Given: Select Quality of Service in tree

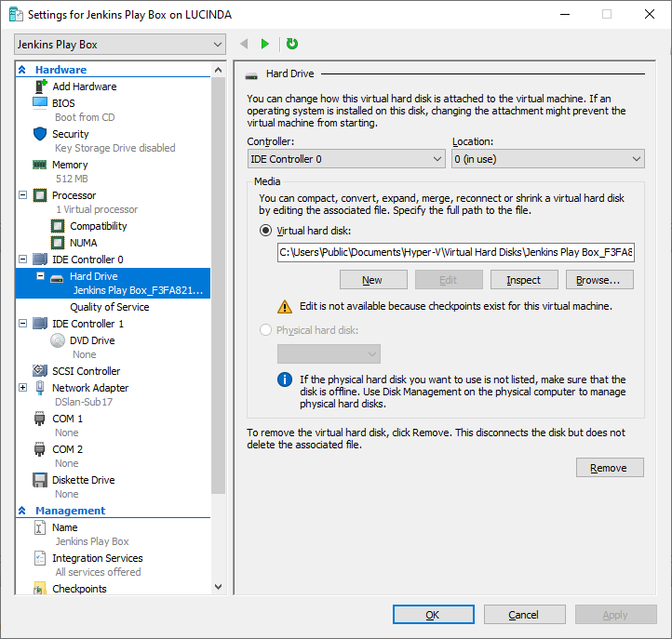Looking at the screenshot, I should tap(109, 307).
